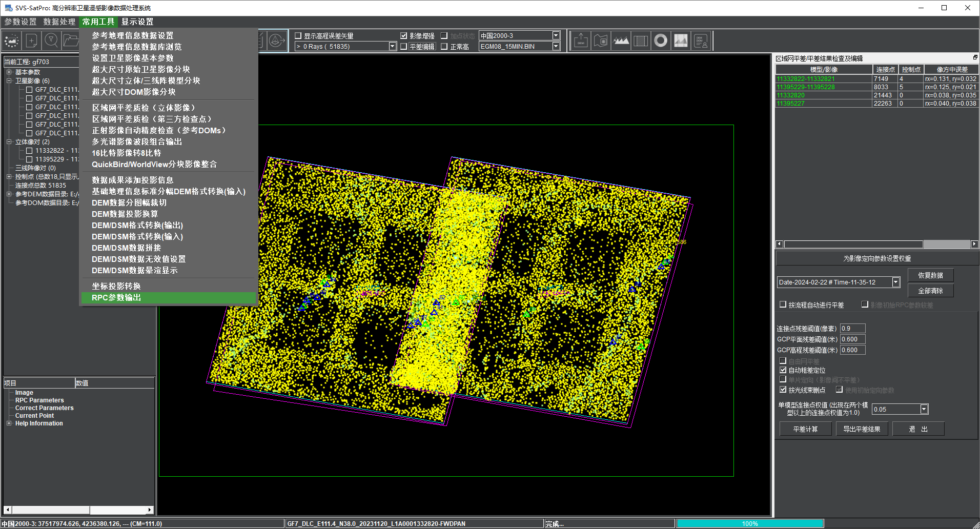Screen dimensions: 980x529
Task: Click the 导出平差结果 button
Action: pos(862,429)
